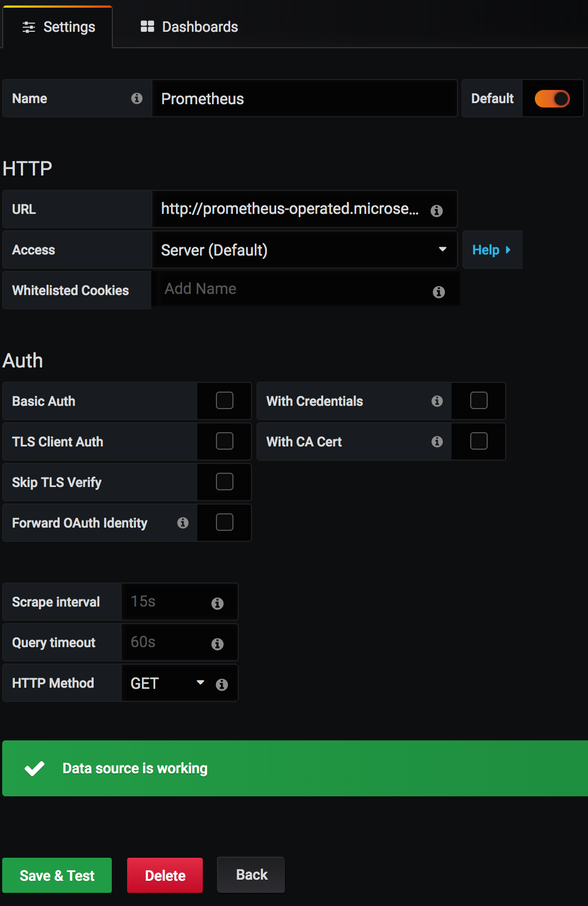Click the Dashboards tab grid icon
Image resolution: width=588 pixels, height=906 pixels.
[147, 26]
